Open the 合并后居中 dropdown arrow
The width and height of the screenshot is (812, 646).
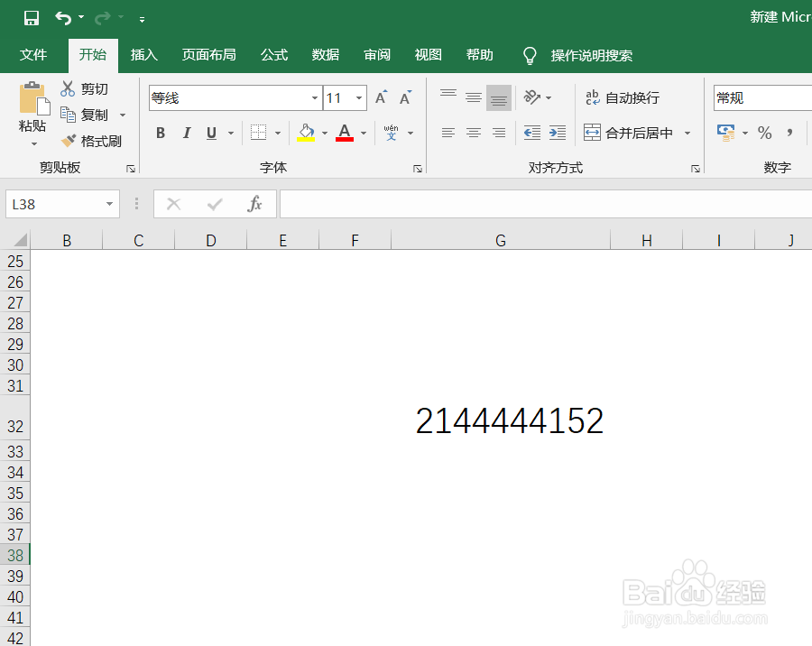coord(687,134)
